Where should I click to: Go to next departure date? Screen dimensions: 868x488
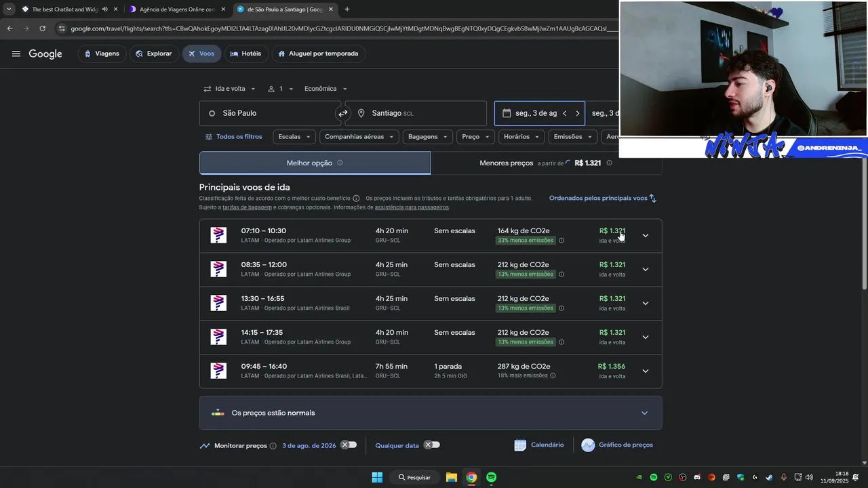click(577, 113)
